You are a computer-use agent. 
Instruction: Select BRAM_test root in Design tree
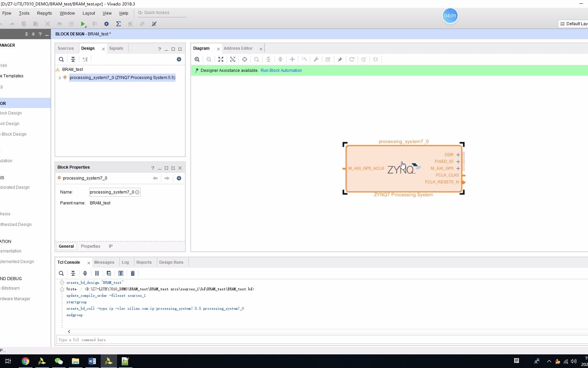tap(72, 70)
